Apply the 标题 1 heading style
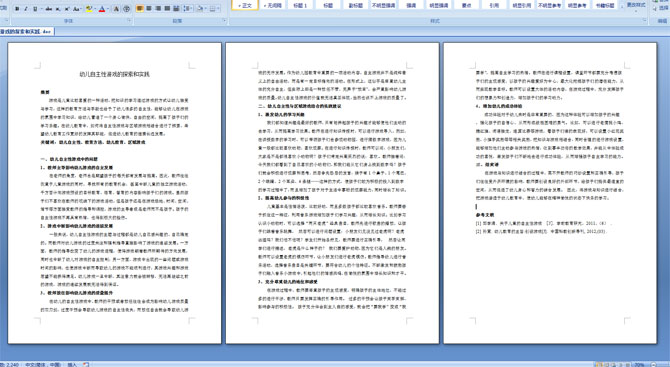The height and width of the screenshot is (367, 670). click(x=300, y=5)
